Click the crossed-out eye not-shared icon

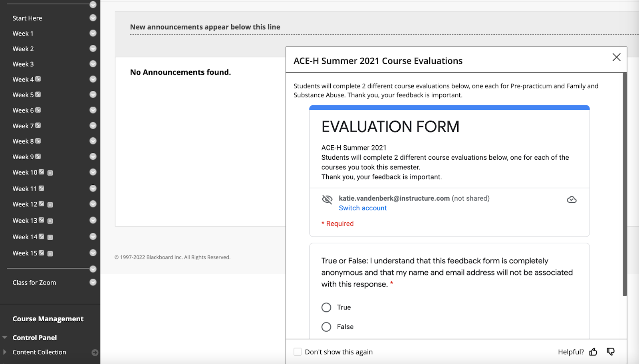click(327, 199)
